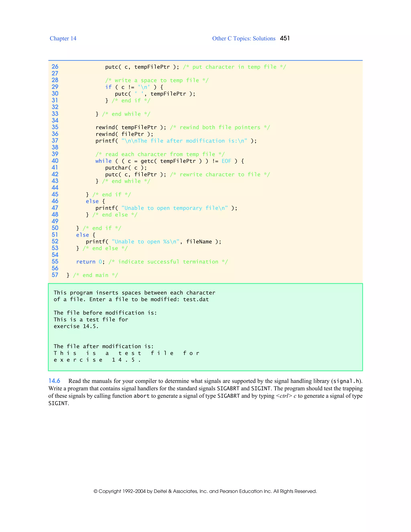The image size is (411, 532).
Task: Click the italic '<ctrl> c' text
Action: pos(286,396)
